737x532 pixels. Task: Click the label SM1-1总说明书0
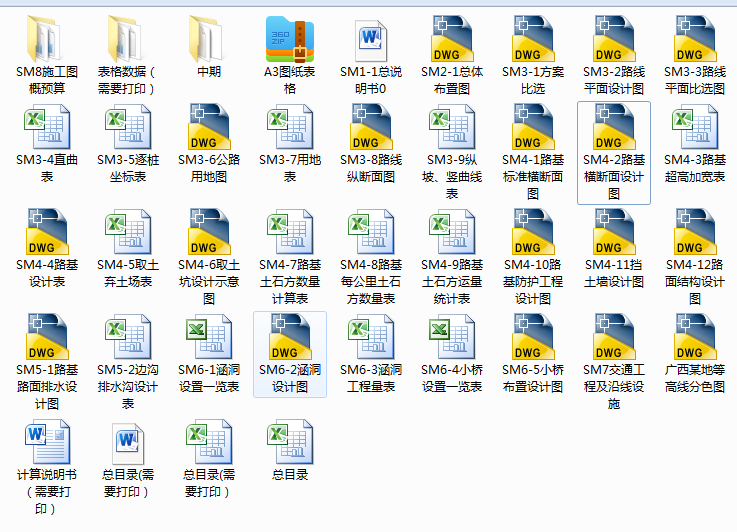coord(371,80)
